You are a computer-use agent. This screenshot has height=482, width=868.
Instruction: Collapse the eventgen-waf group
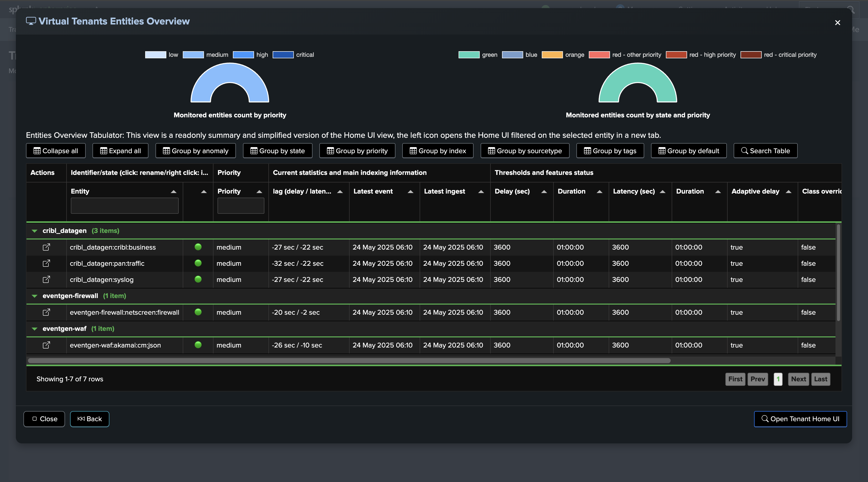34,329
